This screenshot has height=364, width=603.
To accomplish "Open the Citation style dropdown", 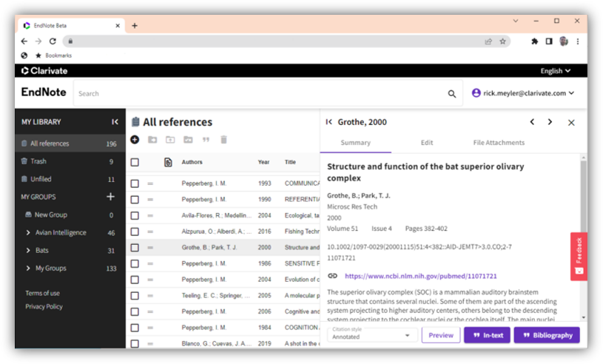I will [372, 335].
